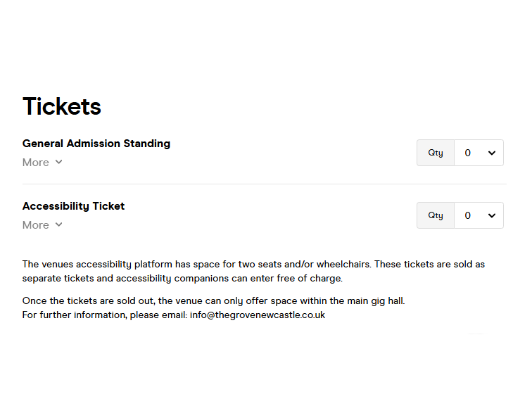Image resolution: width=532 pixels, height=399 pixels.
Task: Click chevron beside General Admission More
Action: pyautogui.click(x=59, y=163)
